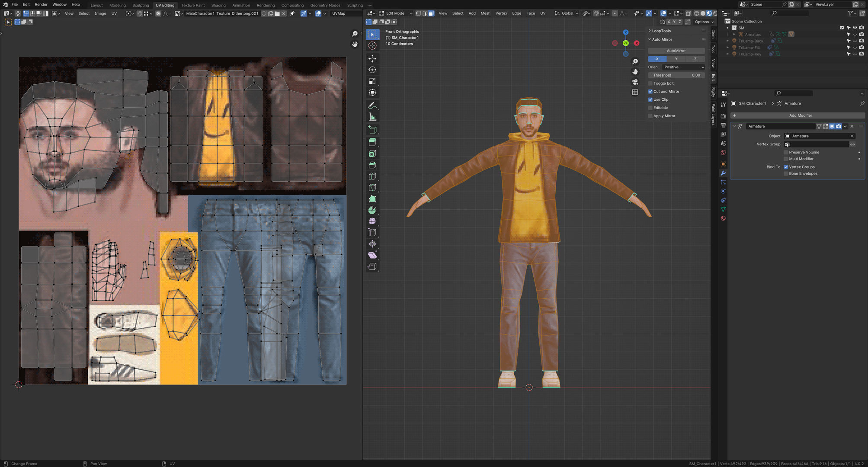
Task: Open the Edit Mode selector dropdown
Action: point(396,13)
